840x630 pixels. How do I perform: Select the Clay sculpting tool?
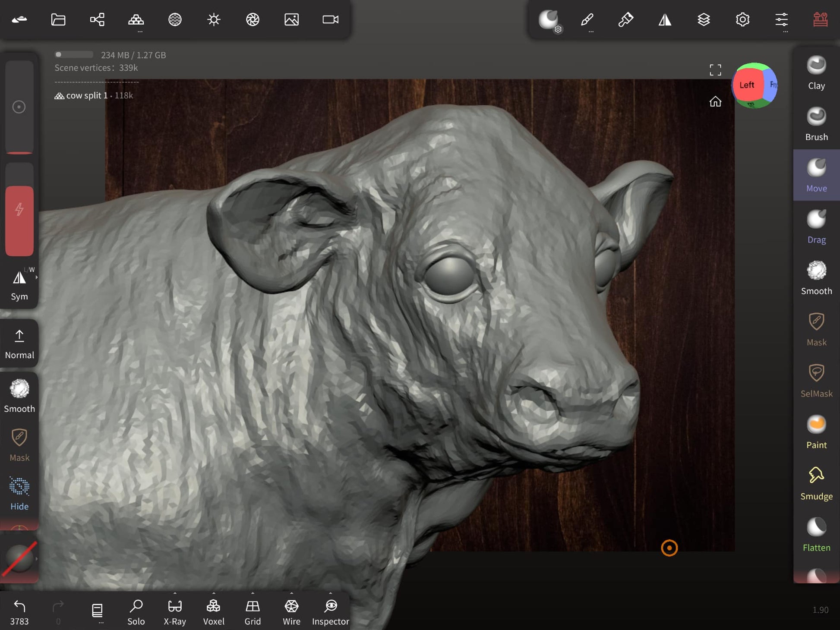(x=816, y=72)
